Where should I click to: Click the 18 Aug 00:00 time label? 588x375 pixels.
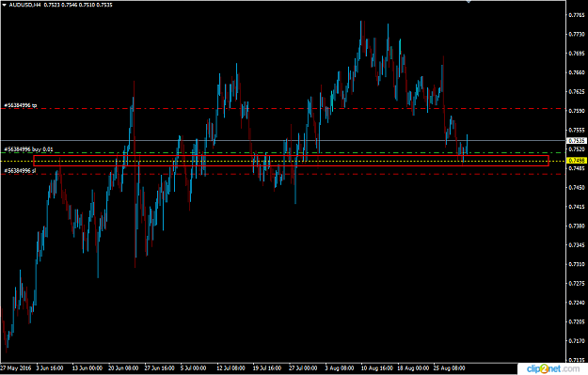(x=413, y=367)
